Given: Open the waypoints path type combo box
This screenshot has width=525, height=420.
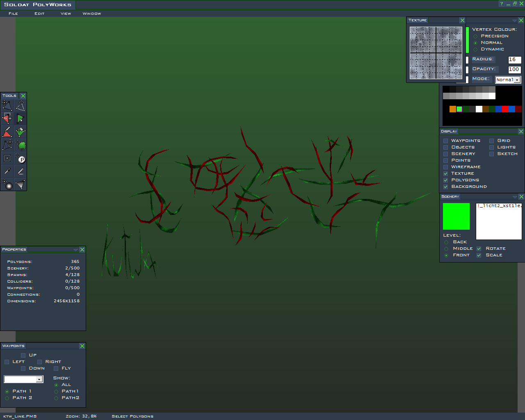Looking at the screenshot, I should tap(23, 379).
